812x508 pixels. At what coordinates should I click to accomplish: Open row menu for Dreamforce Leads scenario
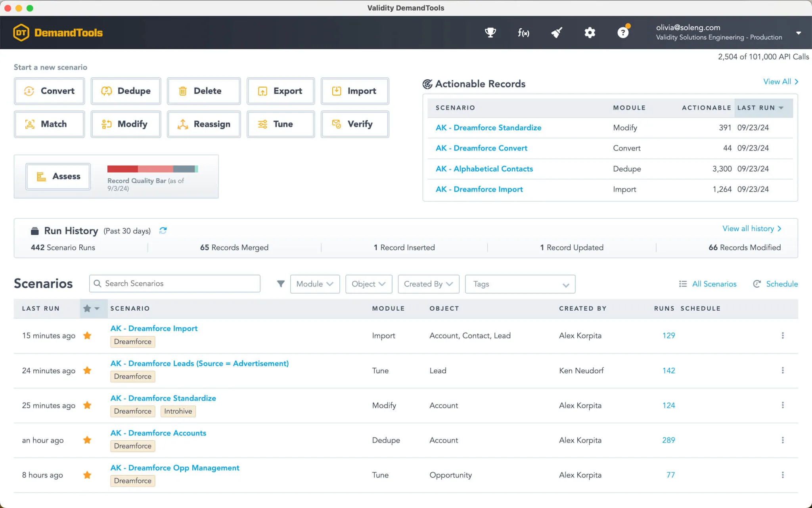(x=782, y=370)
